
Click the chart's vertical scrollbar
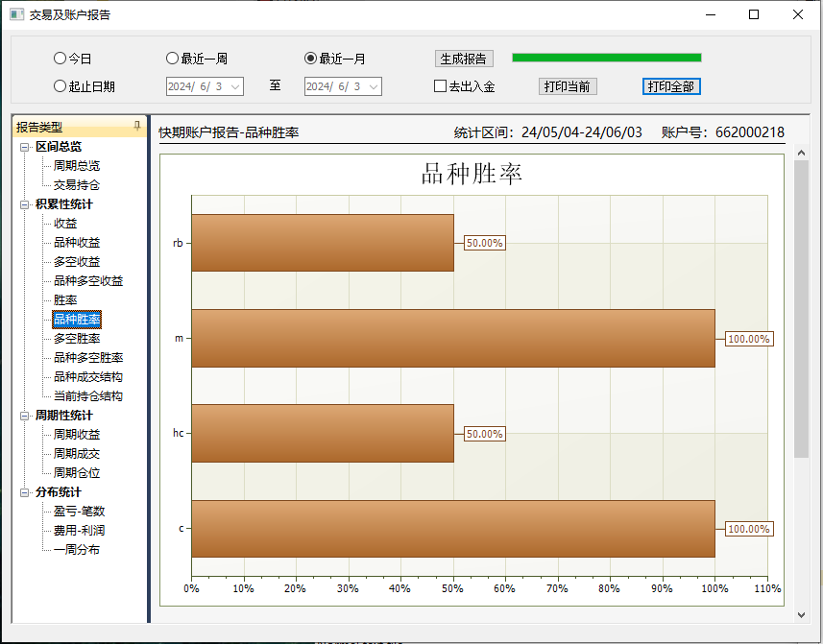[x=801, y=307]
